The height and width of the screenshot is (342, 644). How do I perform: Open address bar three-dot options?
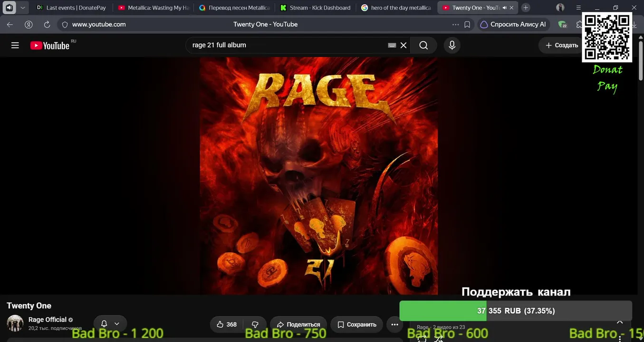[456, 25]
